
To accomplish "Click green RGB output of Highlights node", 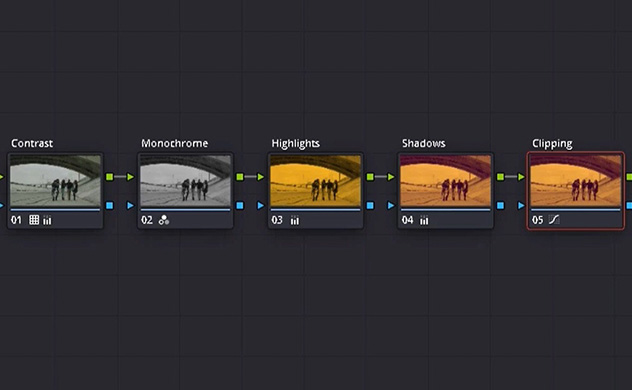I will pyautogui.click(x=370, y=177).
